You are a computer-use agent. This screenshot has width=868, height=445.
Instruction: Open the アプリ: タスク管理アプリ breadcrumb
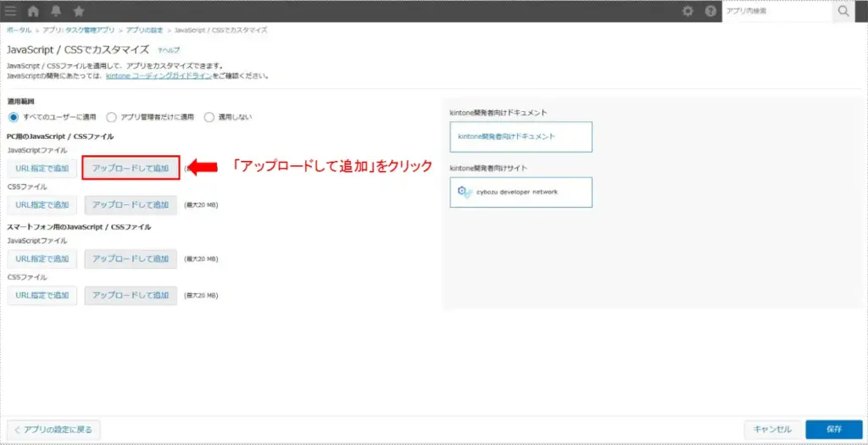click(x=81, y=30)
